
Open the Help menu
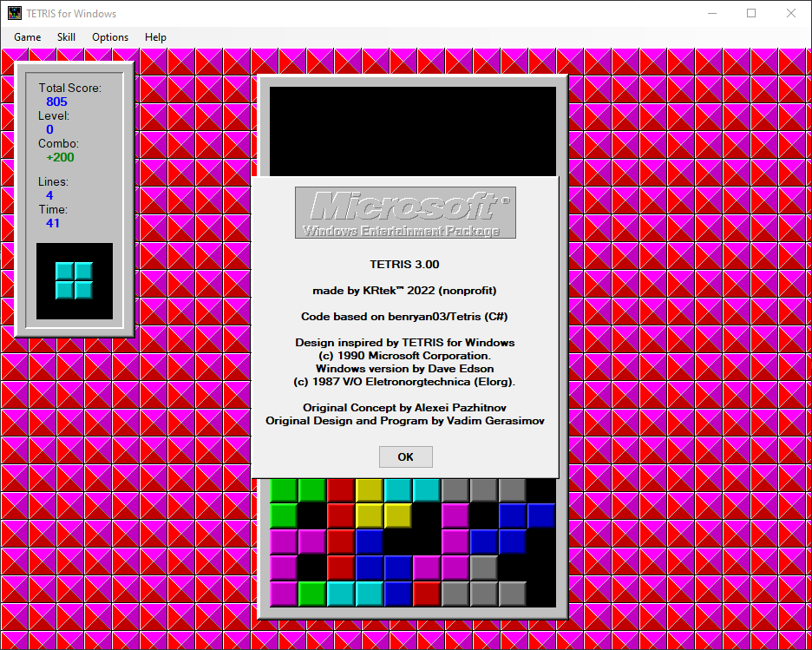point(155,37)
